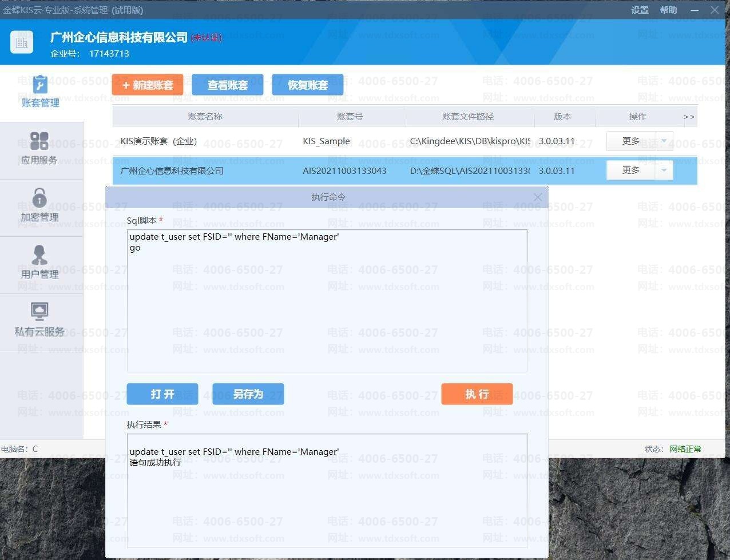Image resolution: width=730 pixels, height=560 pixels.
Task: Click inside the Sql脚本 text area
Action: (327, 301)
